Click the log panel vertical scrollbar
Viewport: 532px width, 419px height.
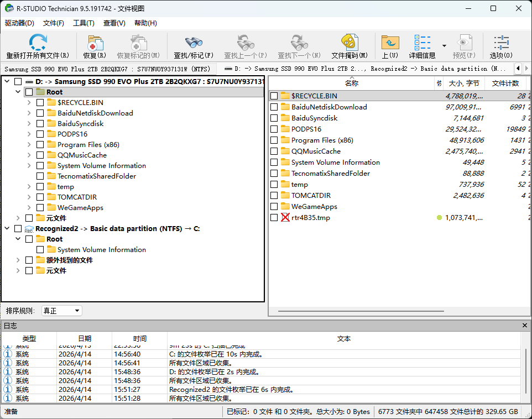526,370
